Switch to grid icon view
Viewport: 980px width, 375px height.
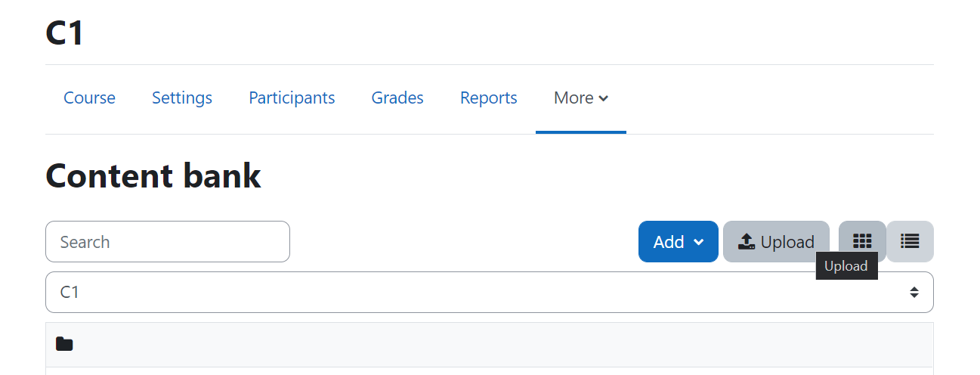coord(862,241)
